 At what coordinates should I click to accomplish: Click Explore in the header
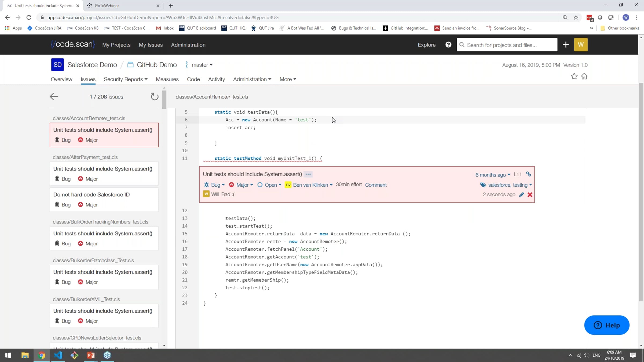(426, 45)
